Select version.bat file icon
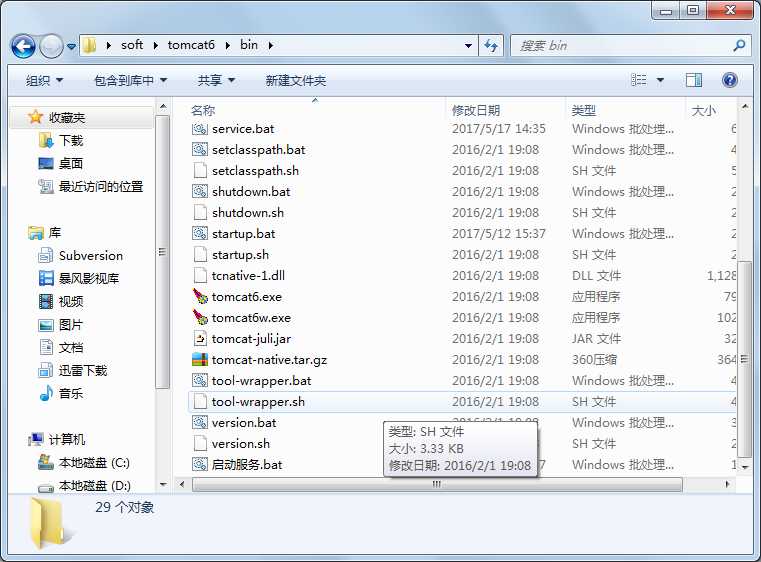The image size is (761, 562). (x=199, y=422)
